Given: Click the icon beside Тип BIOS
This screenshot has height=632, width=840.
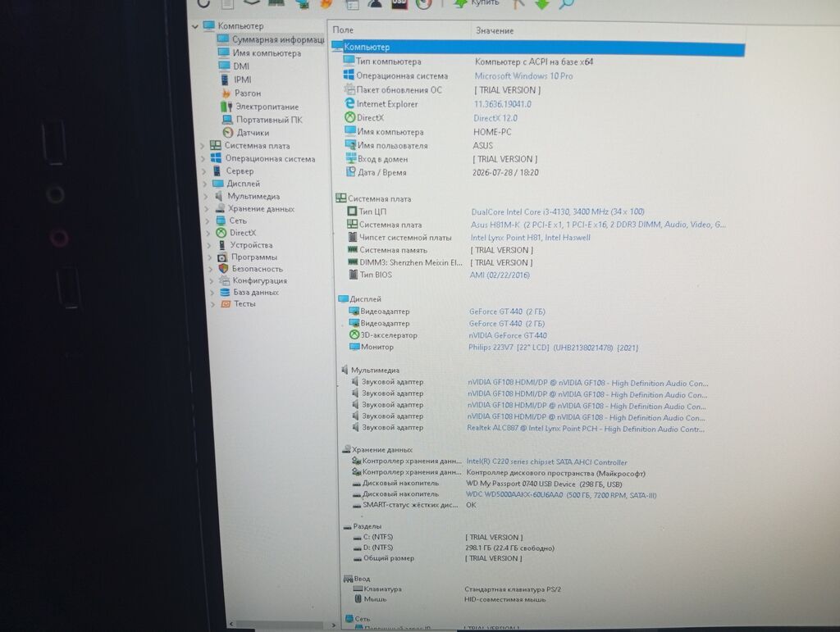Looking at the screenshot, I should 353,275.
